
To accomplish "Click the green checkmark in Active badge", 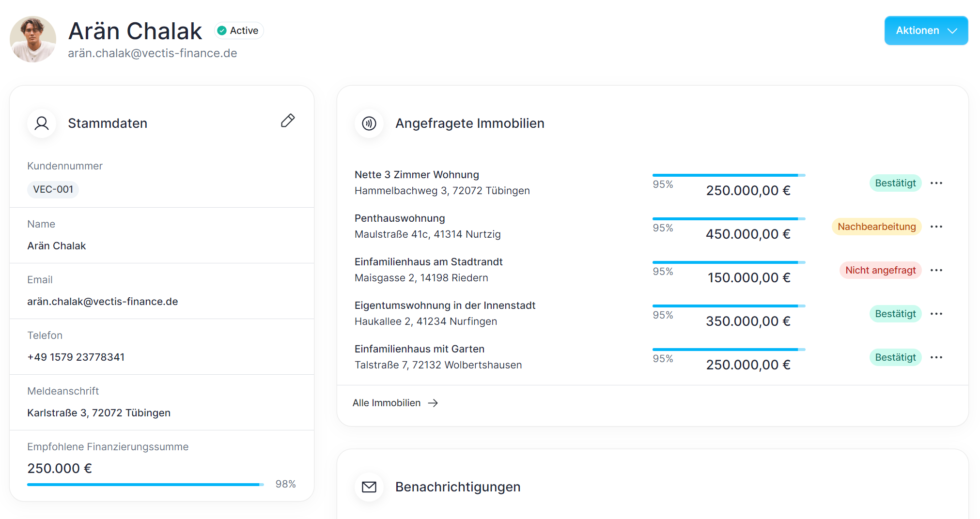I will coord(222,31).
